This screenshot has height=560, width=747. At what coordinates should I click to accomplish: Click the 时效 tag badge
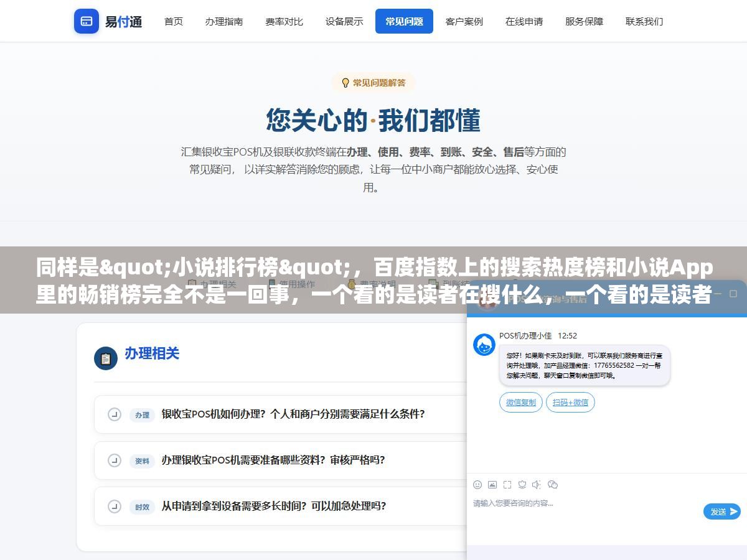(142, 507)
